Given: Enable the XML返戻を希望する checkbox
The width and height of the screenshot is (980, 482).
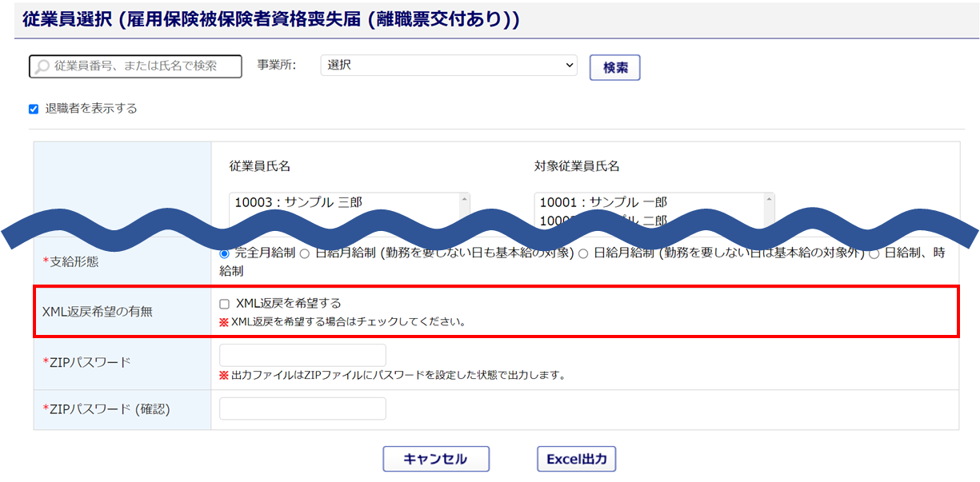Looking at the screenshot, I should (225, 304).
